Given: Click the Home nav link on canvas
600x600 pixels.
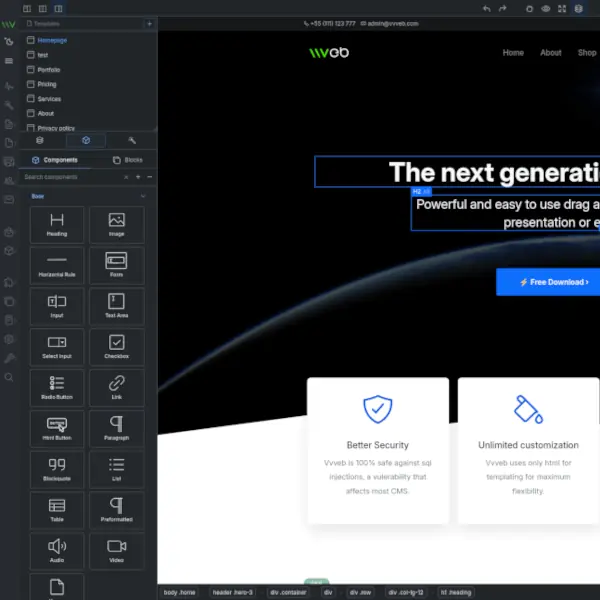Looking at the screenshot, I should [513, 53].
